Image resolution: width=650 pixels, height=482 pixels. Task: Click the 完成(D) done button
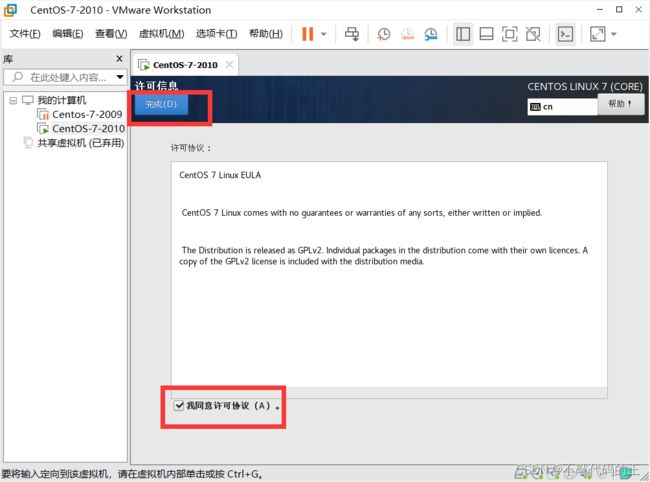161,104
